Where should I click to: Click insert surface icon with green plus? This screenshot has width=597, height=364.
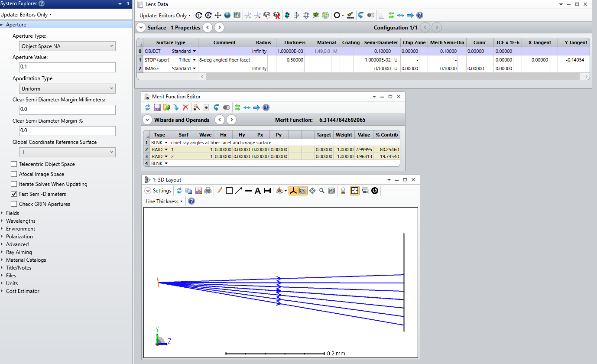[248, 15]
